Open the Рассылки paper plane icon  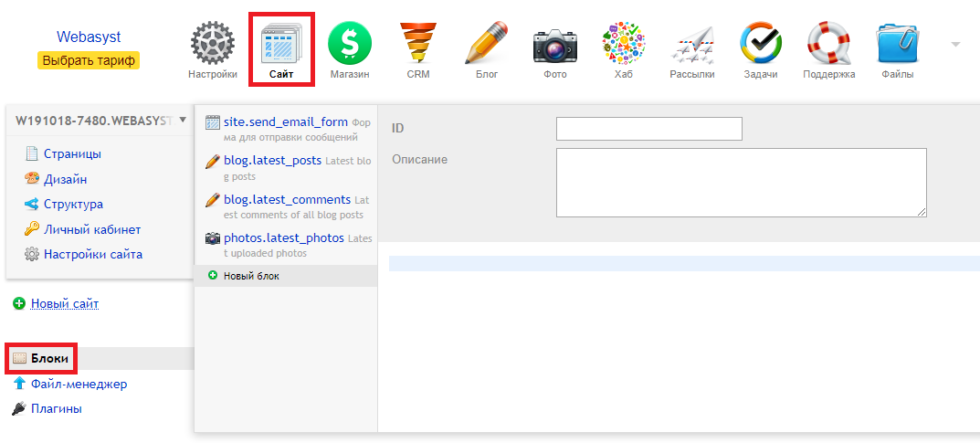coord(692,45)
